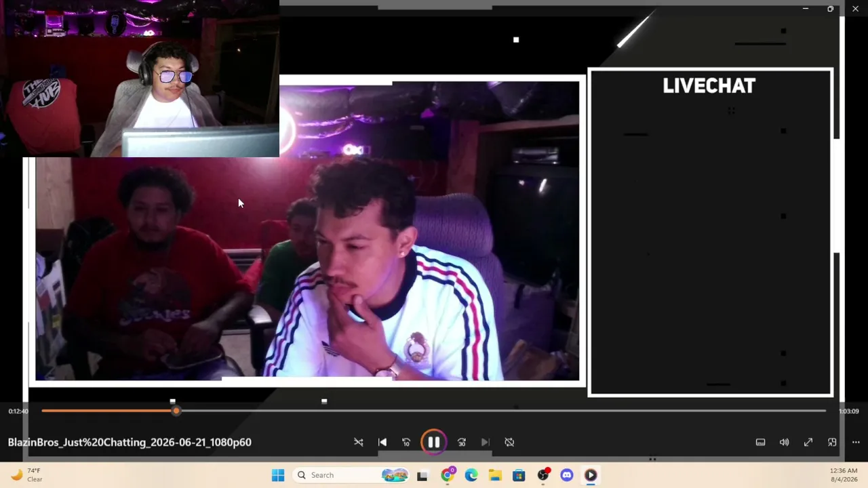Viewport: 868px width, 488px height.
Task: Switch to OBS Studio in the taskbar
Action: [543, 475]
